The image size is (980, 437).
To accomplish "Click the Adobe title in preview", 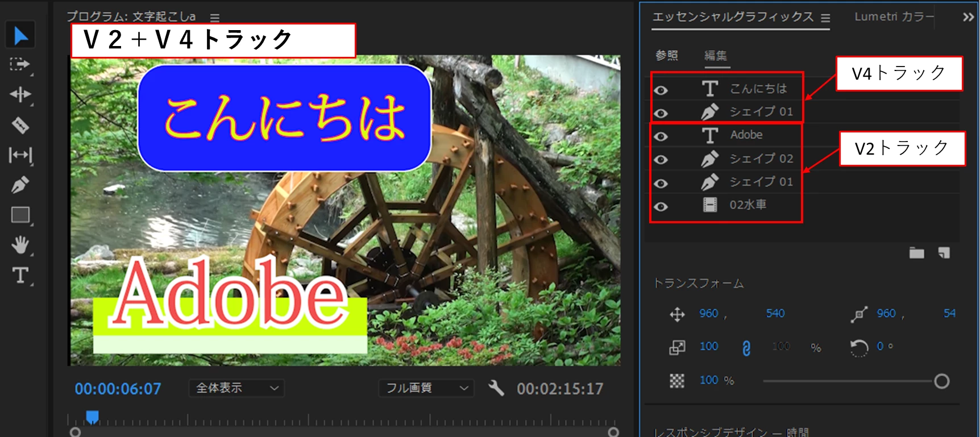I will (x=230, y=294).
